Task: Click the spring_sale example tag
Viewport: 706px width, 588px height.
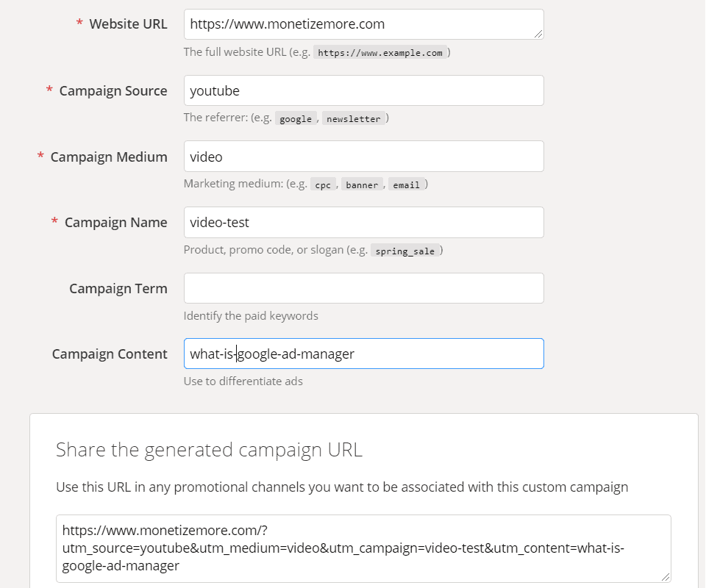Action: pyautogui.click(x=404, y=251)
